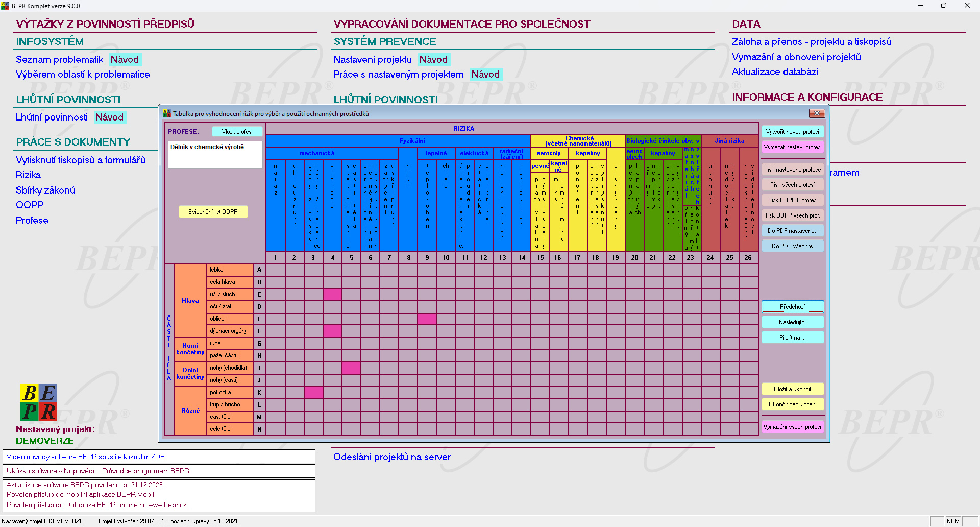Click the Chemická risk group header
This screenshot has width=980, height=527.
(x=578, y=141)
